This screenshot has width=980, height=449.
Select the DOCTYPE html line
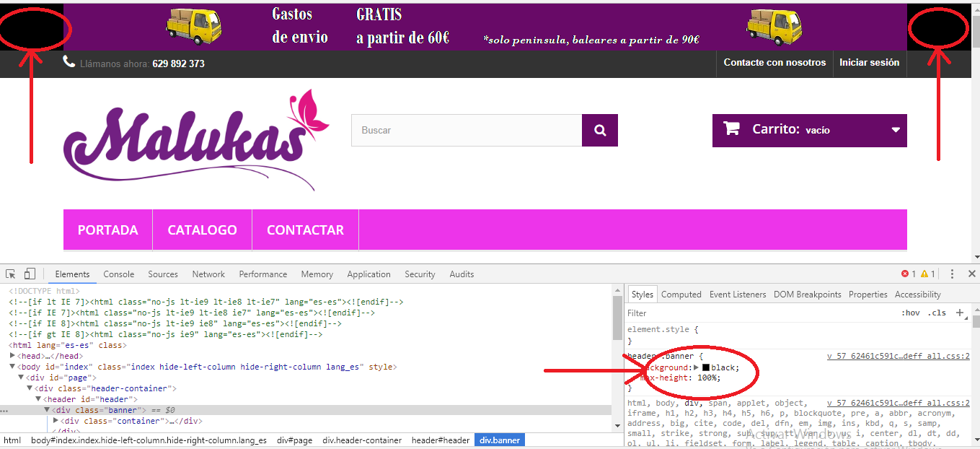click(x=45, y=291)
